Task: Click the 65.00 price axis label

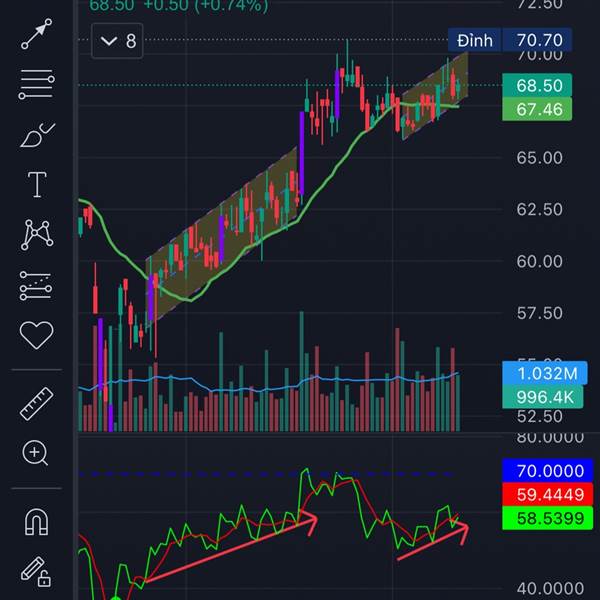Action: tap(540, 158)
